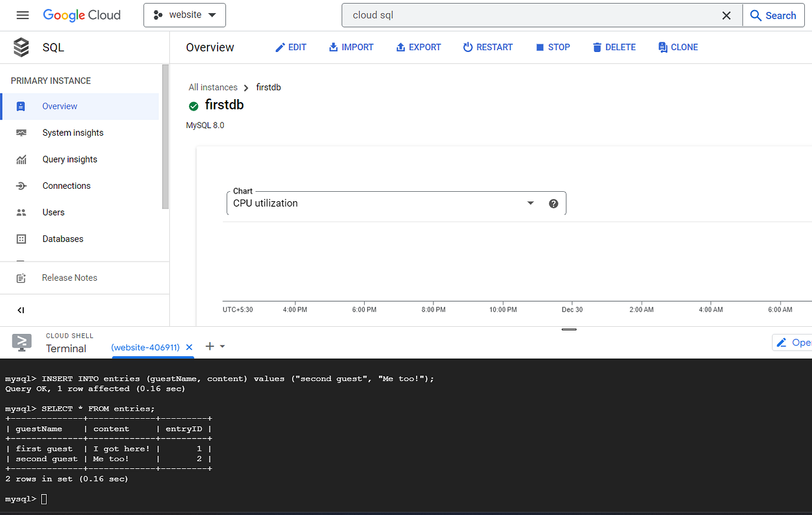Select the System insights chart icon
The width and height of the screenshot is (812, 515).
pyautogui.click(x=22, y=132)
